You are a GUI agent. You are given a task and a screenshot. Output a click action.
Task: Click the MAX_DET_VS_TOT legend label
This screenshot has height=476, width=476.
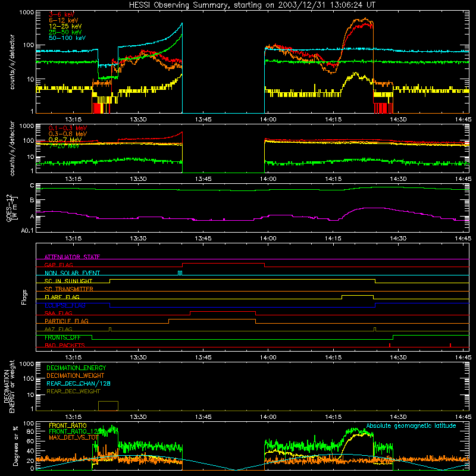pos(73,437)
